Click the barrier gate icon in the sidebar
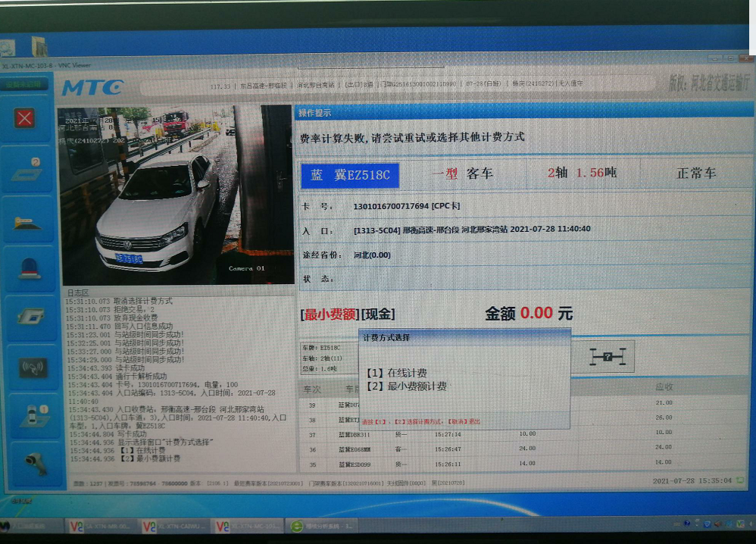Image resolution: width=756 pixels, height=544 pixels. [27, 223]
